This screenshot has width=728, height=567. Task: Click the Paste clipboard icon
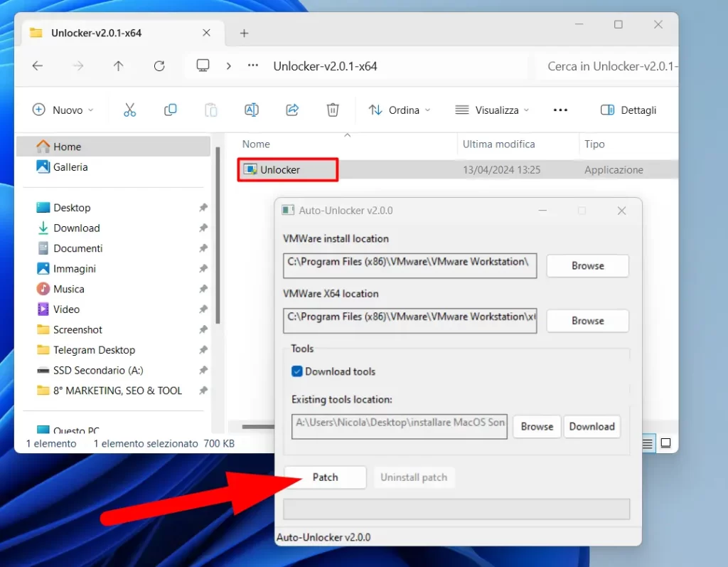[x=210, y=110]
